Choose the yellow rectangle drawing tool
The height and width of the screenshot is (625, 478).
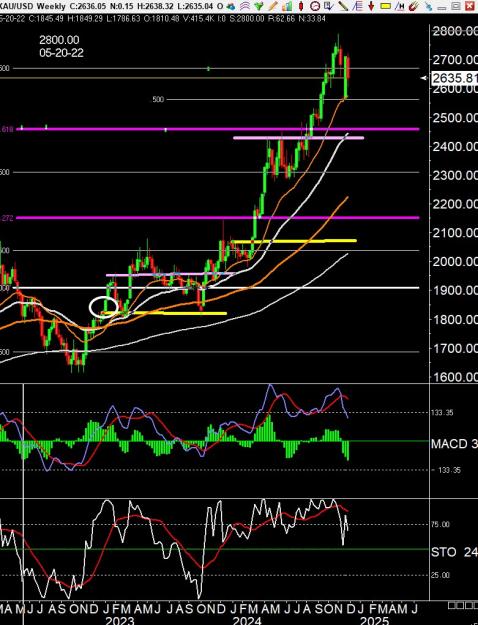click(x=386, y=6)
